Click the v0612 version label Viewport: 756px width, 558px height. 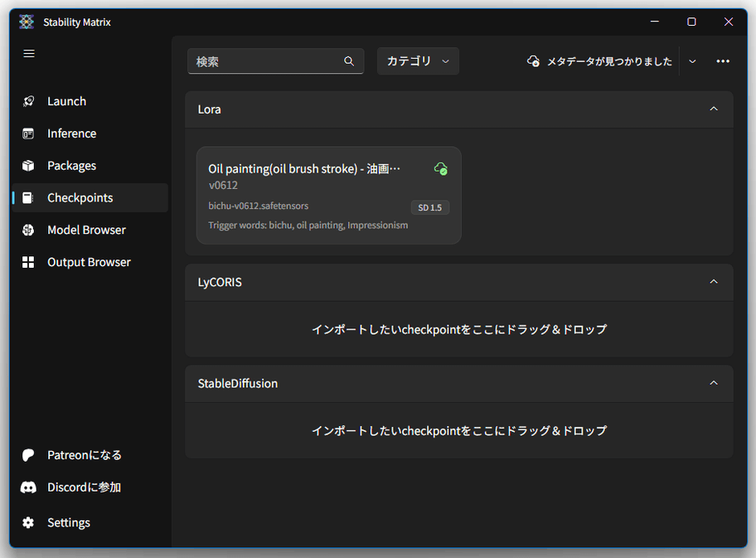point(223,185)
